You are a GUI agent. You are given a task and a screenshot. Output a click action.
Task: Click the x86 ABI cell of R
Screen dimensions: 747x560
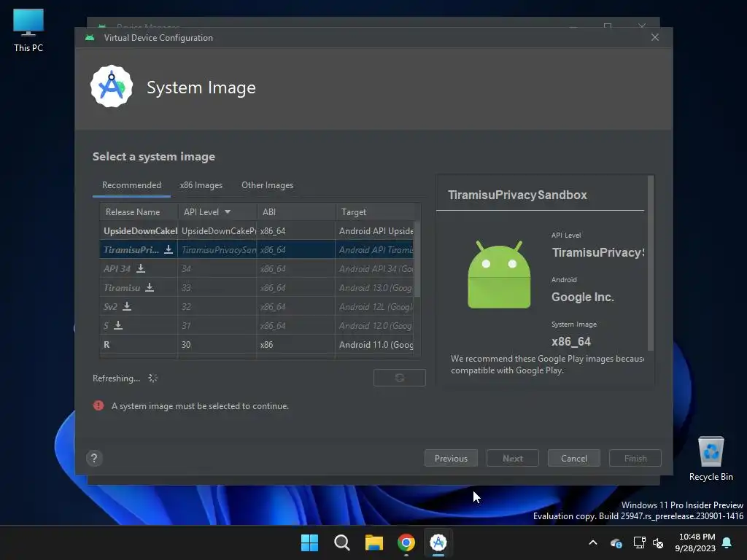296,344
